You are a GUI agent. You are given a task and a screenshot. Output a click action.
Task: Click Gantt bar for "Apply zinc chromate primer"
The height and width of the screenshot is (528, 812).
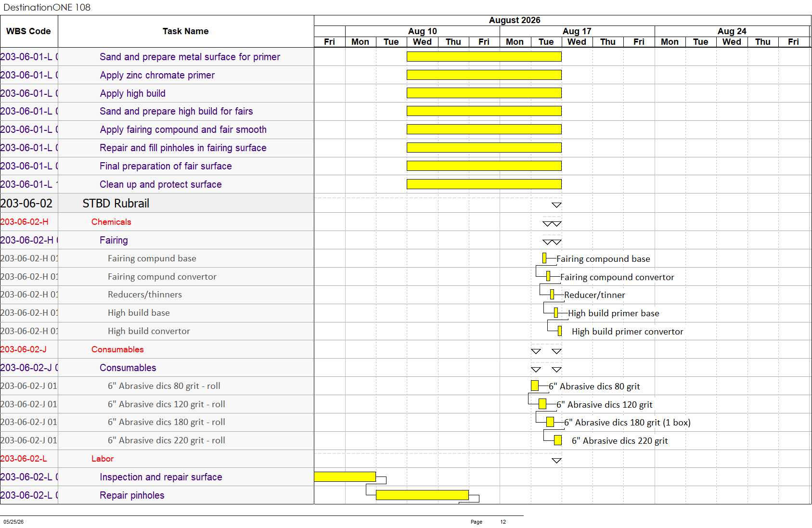click(484, 75)
